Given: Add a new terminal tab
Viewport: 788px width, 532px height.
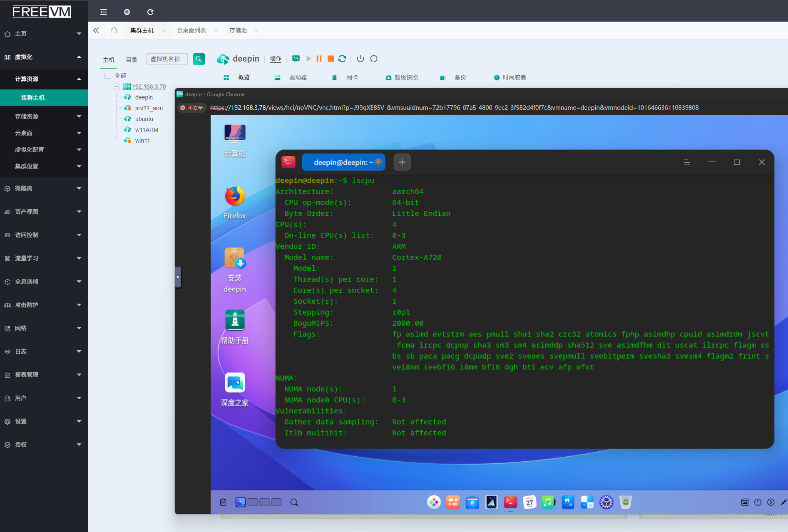Looking at the screenshot, I should [x=402, y=162].
